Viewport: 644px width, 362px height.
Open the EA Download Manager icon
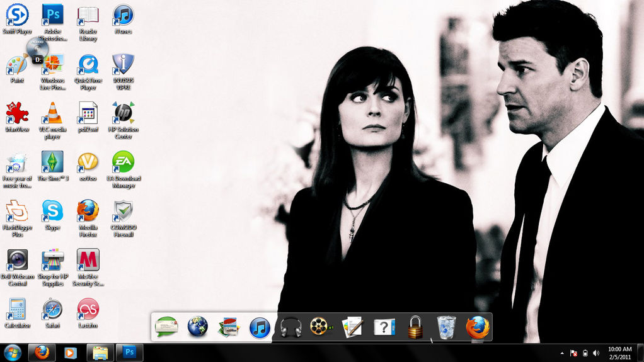tap(123, 163)
